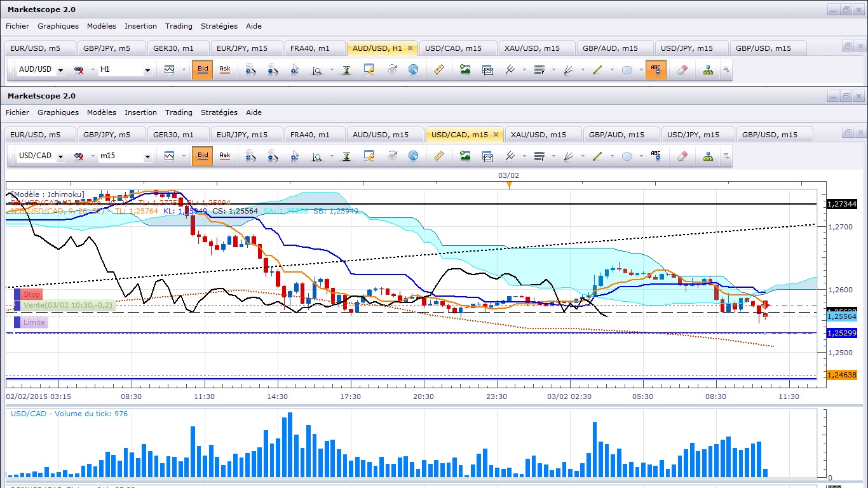
Task: Click the ruler measuring tool in AUD/USD toolbar
Action: [x=438, y=69]
